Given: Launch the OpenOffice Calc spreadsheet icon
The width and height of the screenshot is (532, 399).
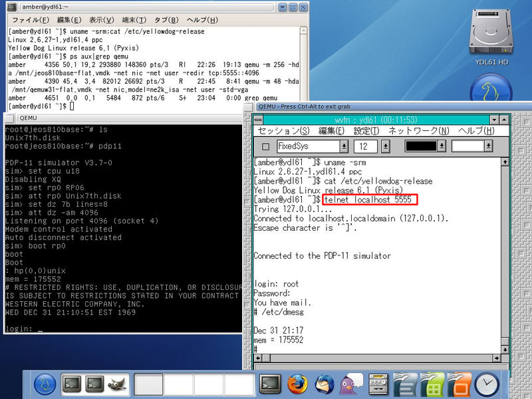Looking at the screenshot, I should 432,385.
